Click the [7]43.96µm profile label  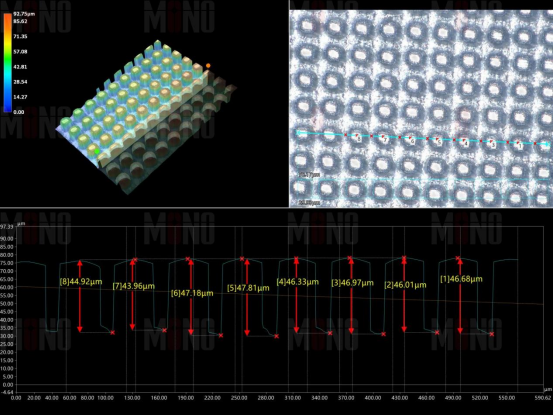[134, 286]
